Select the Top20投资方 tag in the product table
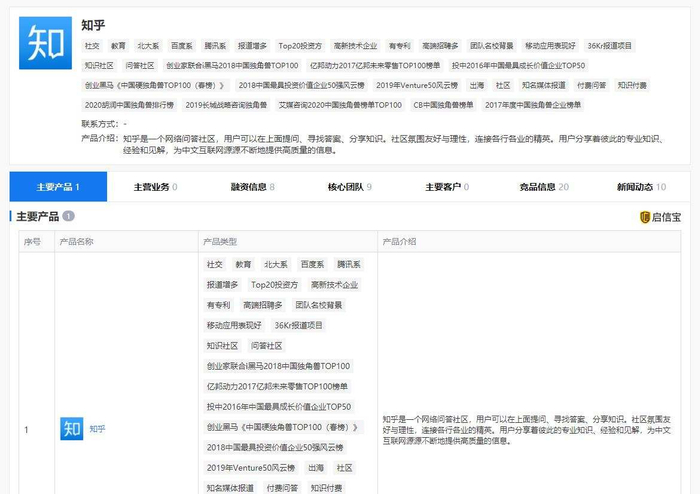700x494 pixels. (274, 285)
